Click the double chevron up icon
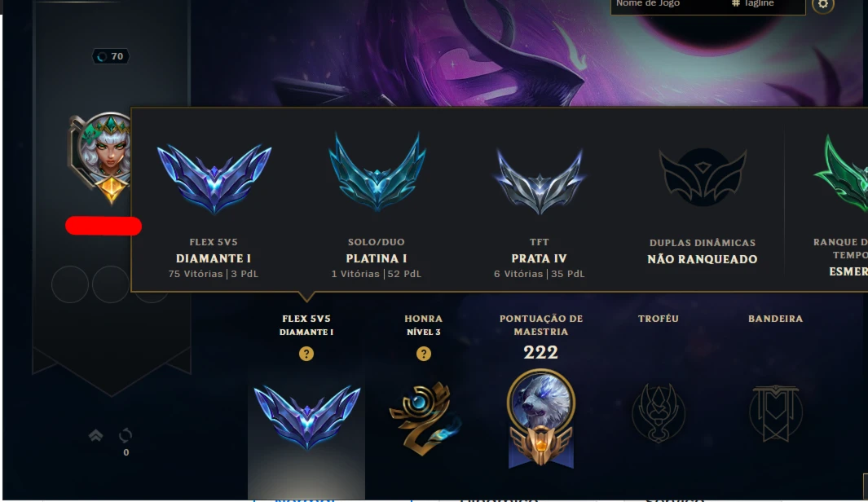This screenshot has width=868, height=502. (96, 436)
